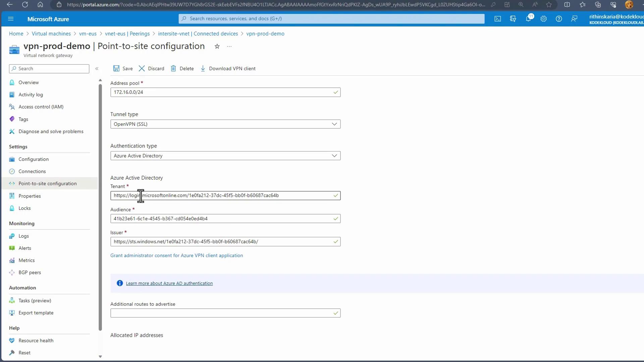The image size is (644, 362).
Task: Expand the Tunnel type dropdown
Action: click(225, 124)
